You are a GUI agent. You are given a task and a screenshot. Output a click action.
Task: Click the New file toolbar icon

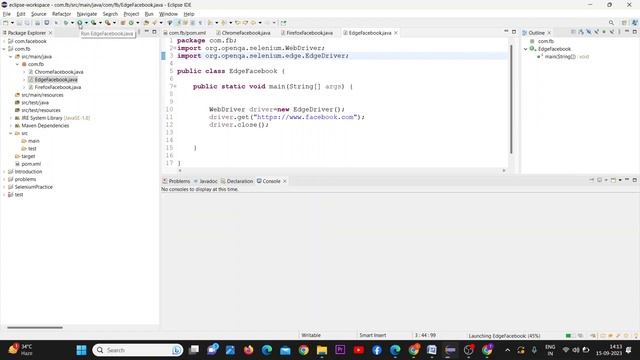(6, 23)
